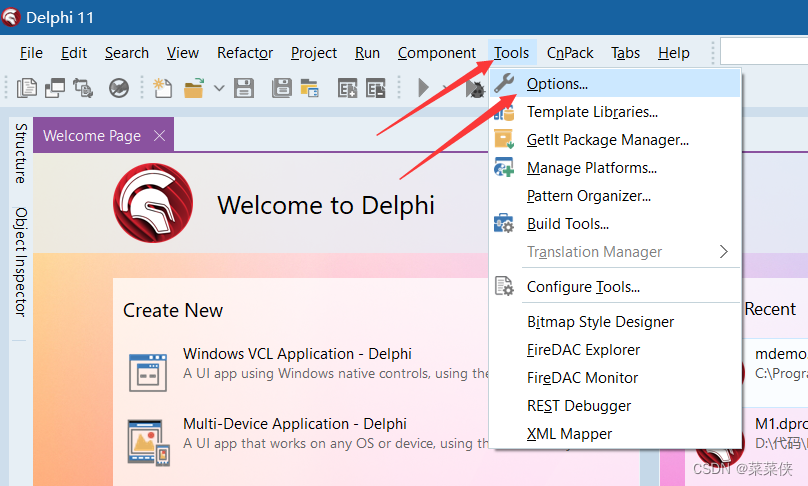This screenshot has height=486, width=808.
Task: Click the Run play arrow icon
Action: (423, 88)
